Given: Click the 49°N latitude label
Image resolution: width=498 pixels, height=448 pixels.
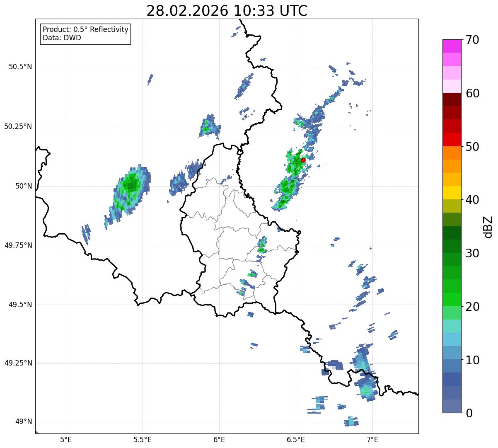Looking at the screenshot, I should 24,422.
